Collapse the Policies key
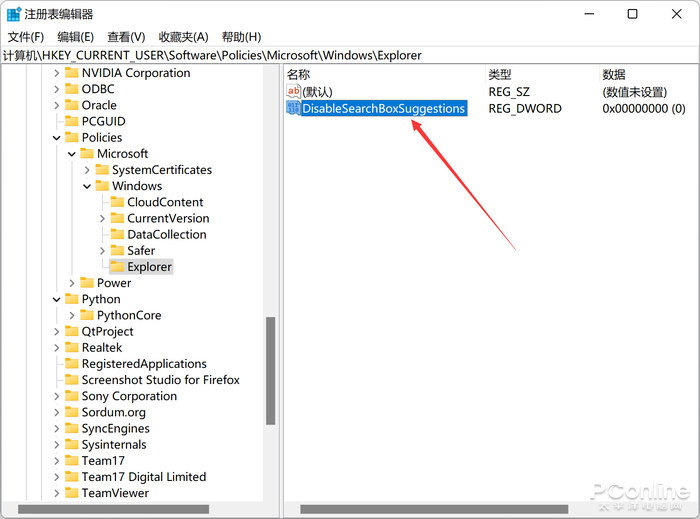 click(x=56, y=137)
